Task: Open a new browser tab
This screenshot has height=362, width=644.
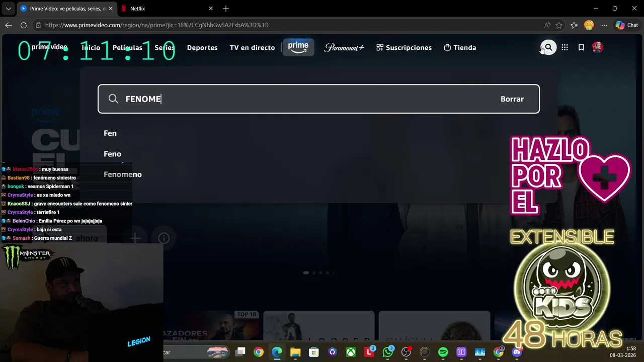Action: click(x=226, y=9)
